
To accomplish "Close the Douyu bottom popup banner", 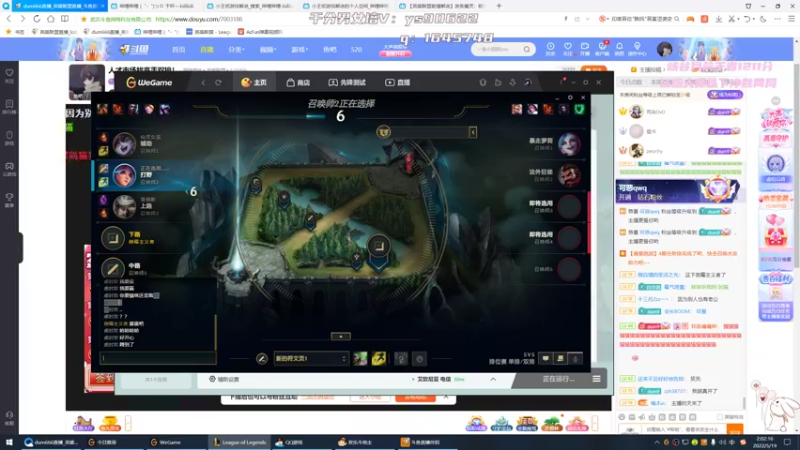I will coord(446,396).
